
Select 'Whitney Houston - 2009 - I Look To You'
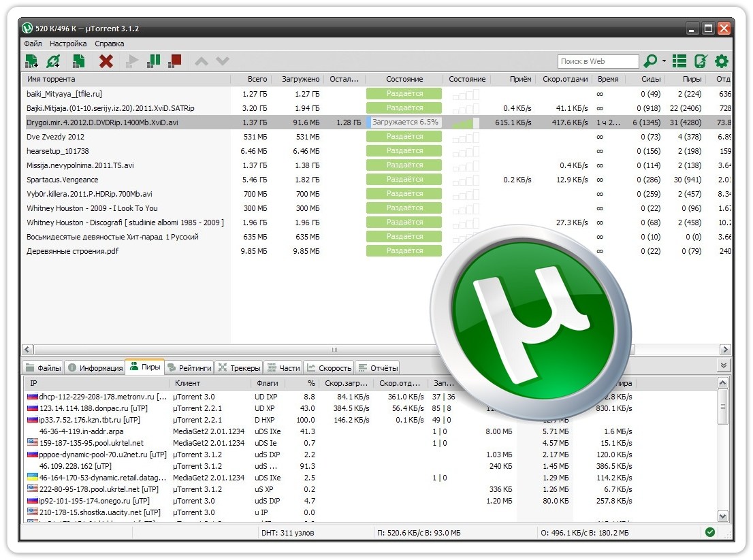[x=92, y=209]
